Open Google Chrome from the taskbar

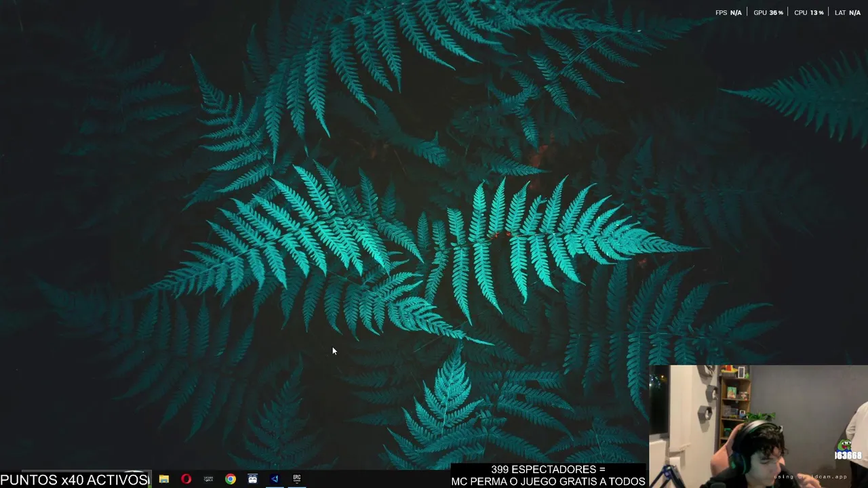coord(231,479)
